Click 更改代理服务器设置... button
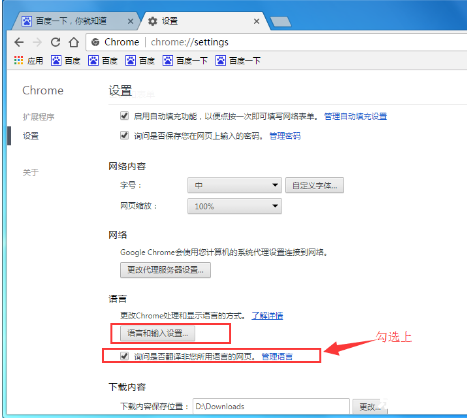The width and height of the screenshot is (467, 418). (x=165, y=270)
